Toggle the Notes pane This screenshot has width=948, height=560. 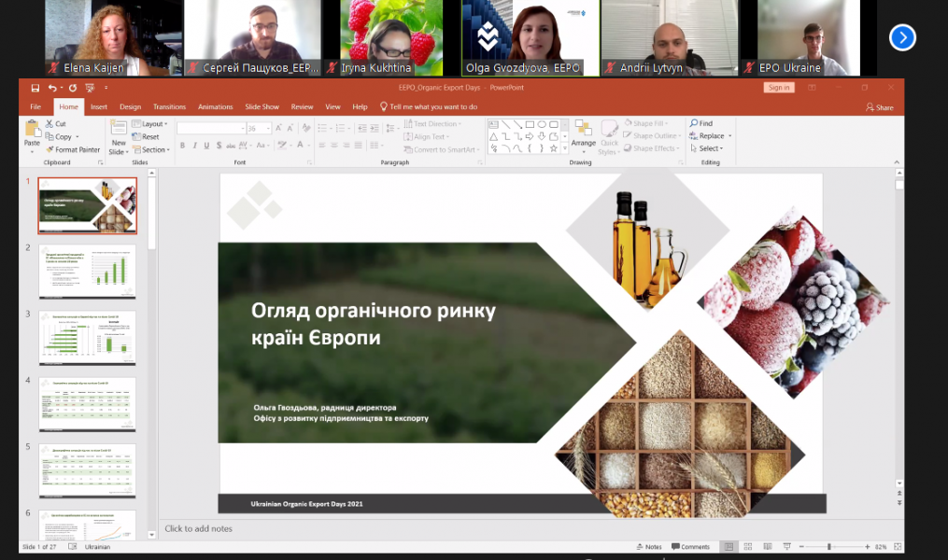click(x=649, y=547)
